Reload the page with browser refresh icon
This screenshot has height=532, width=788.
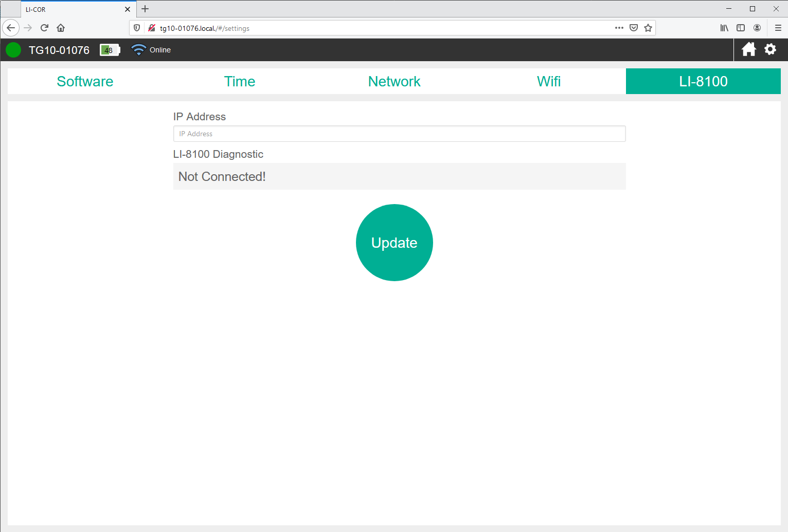(44, 28)
